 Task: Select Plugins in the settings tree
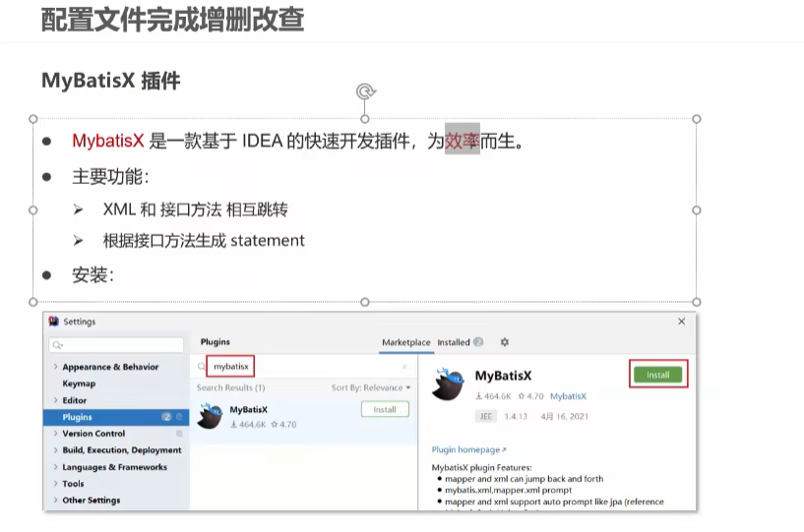tap(116, 417)
